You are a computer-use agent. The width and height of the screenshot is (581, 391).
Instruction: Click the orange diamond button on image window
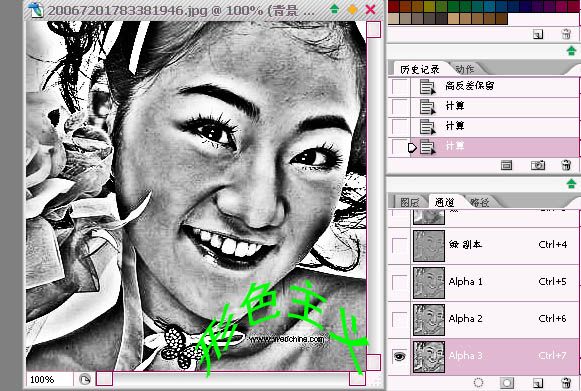(x=352, y=10)
